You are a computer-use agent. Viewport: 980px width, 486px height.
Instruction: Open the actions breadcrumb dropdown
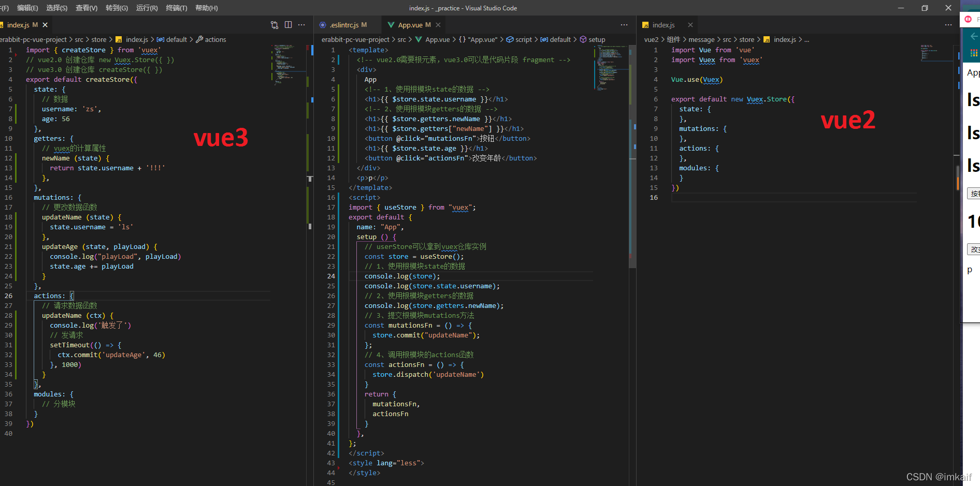[215, 39]
